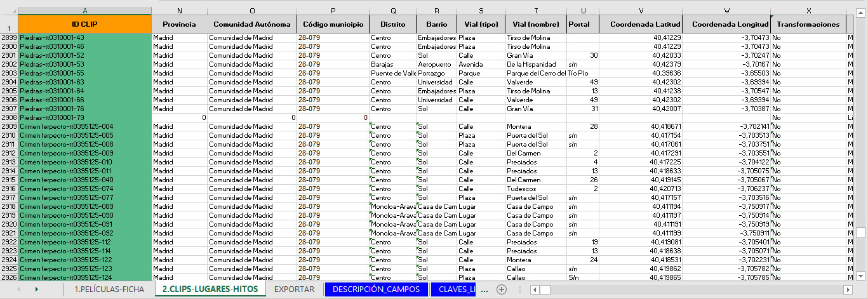Click the Tudescos street name cell
This screenshot has height=299, width=868.
click(536, 189)
